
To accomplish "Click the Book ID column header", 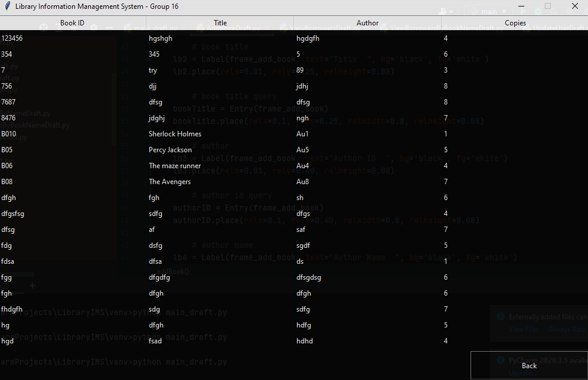I will [73, 23].
